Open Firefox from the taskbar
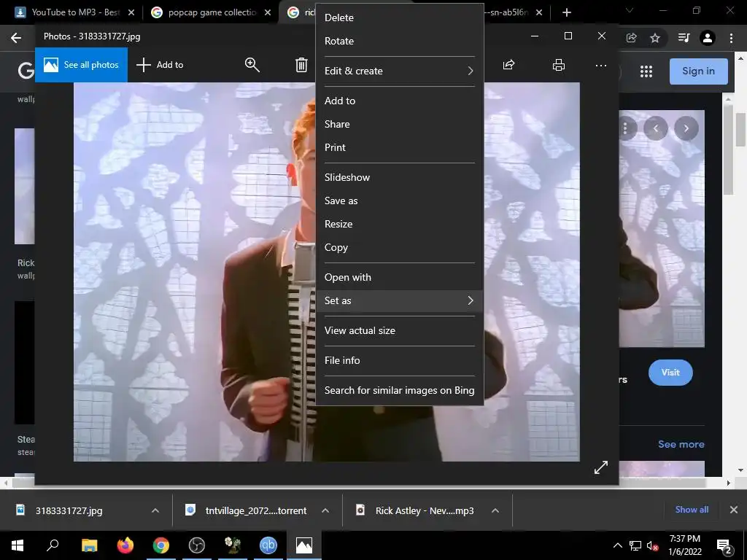The height and width of the screenshot is (560, 747). [125, 545]
